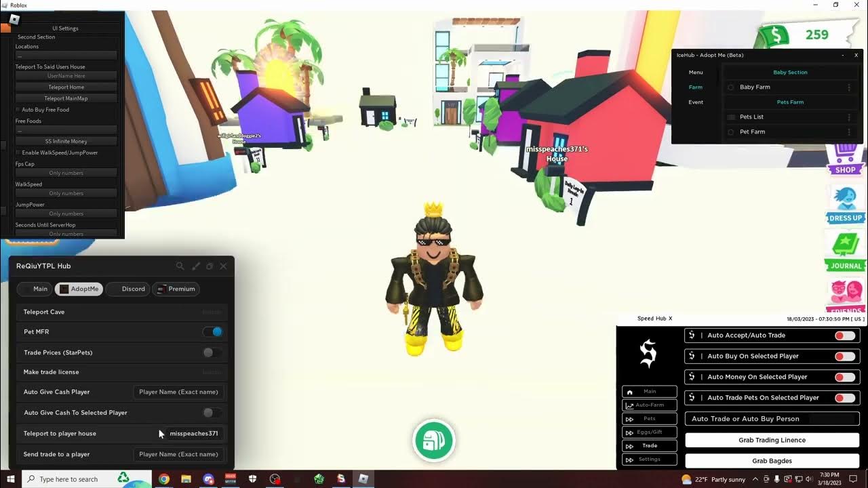Select Farm category in IceHub

coord(696,87)
